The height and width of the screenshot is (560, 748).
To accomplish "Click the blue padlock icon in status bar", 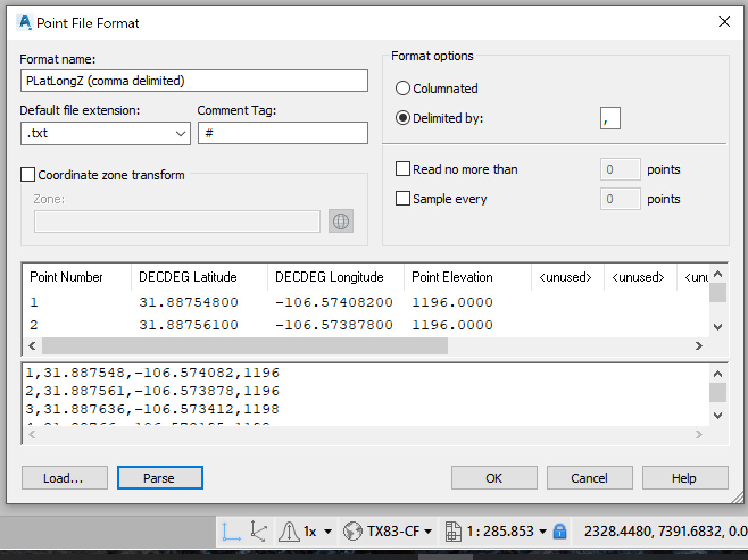I will (559, 531).
